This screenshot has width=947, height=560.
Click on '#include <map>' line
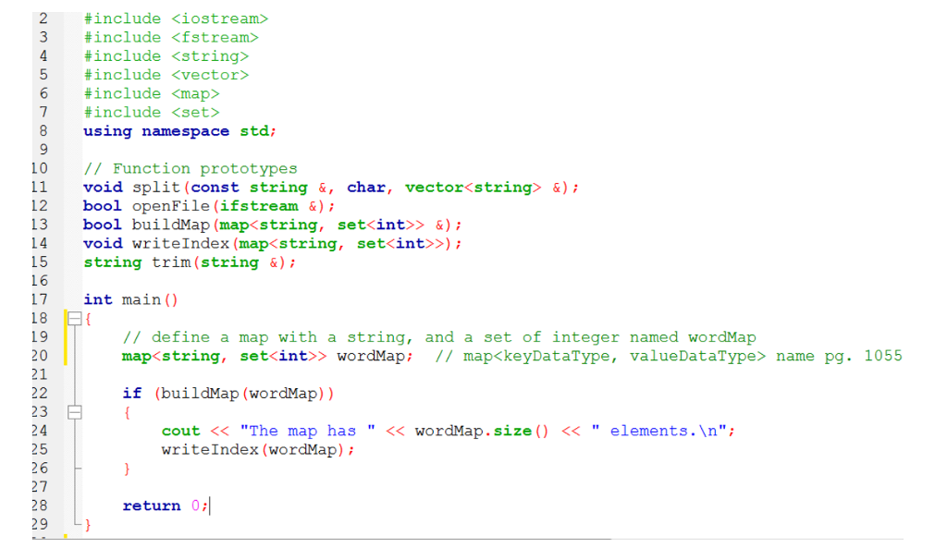point(152,93)
